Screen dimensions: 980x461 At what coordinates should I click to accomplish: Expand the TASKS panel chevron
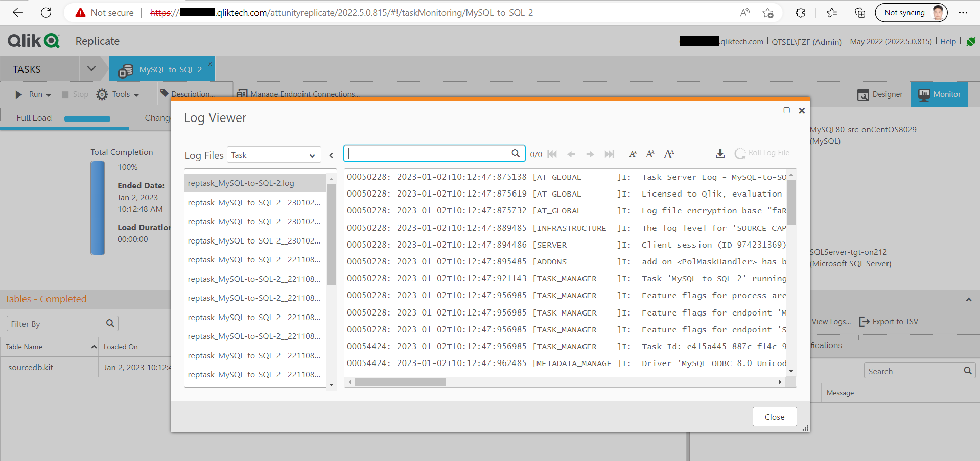coord(92,68)
